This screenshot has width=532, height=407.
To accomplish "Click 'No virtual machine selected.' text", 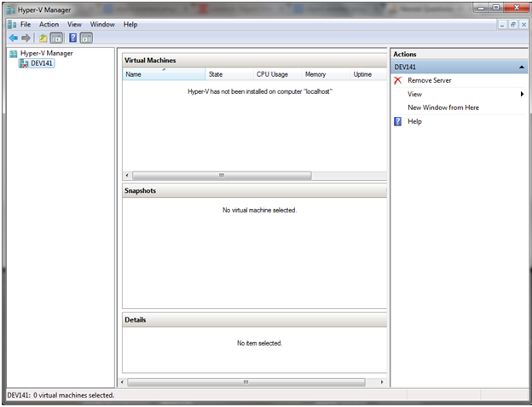I will pyautogui.click(x=259, y=210).
